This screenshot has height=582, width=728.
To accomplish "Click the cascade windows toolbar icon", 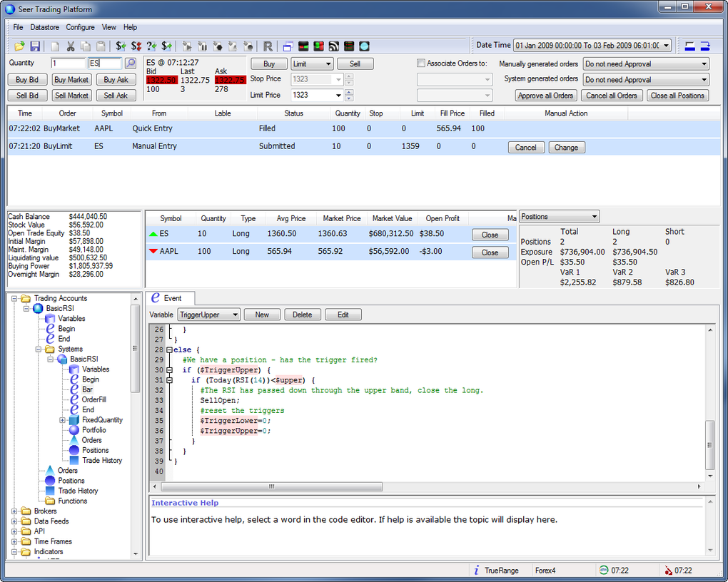I will pyautogui.click(x=288, y=46).
